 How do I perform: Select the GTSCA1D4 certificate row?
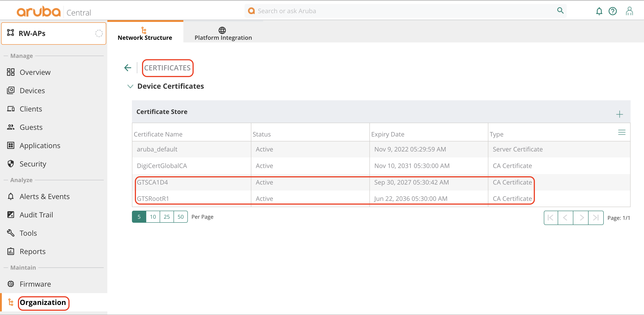tap(381, 182)
